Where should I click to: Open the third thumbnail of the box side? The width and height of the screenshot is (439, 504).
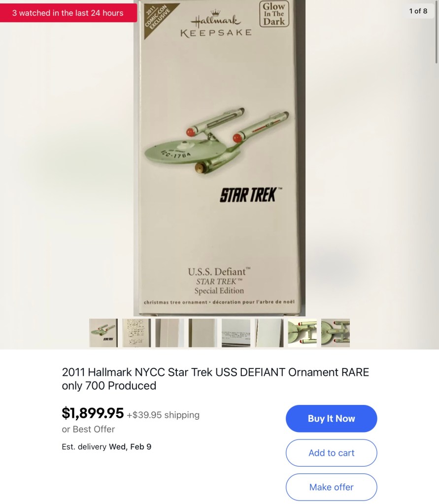[169, 333]
